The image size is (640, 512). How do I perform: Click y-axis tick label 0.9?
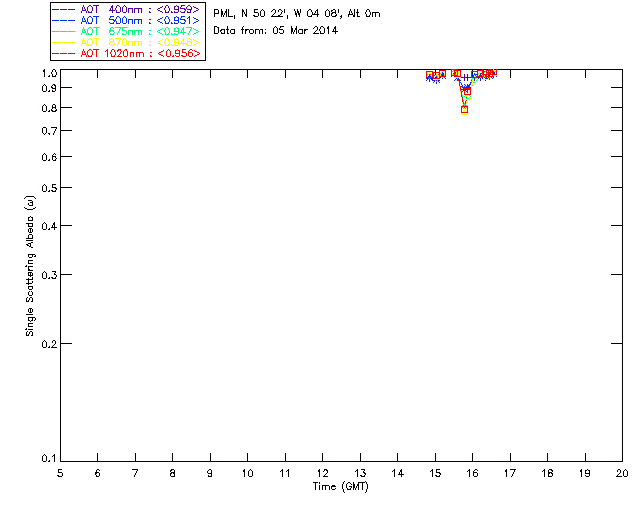[49, 88]
